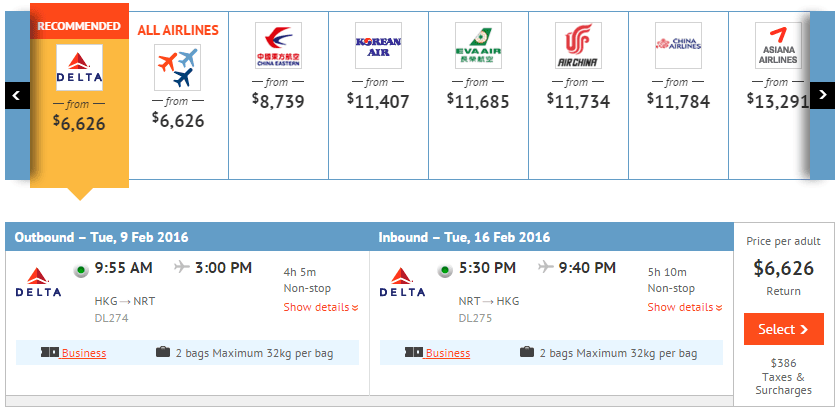This screenshot has height=410, width=840.
Task: Click the outbound Delta airline logo
Action: point(38,282)
